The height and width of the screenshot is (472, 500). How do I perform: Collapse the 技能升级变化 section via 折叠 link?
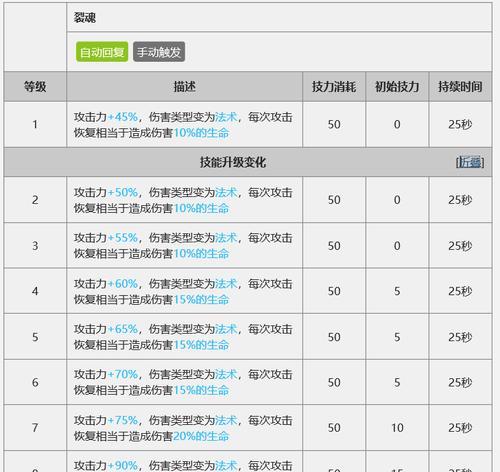470,162
